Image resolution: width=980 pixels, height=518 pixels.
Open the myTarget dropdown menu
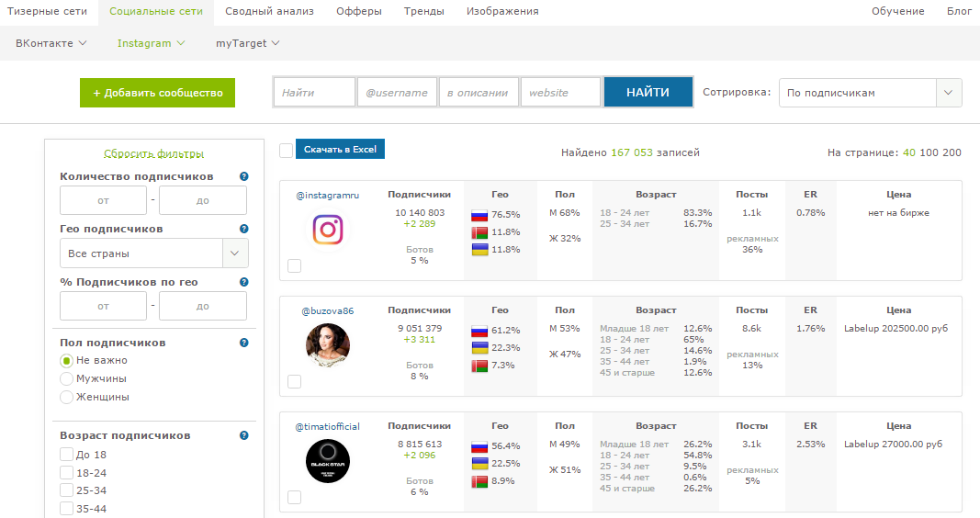(247, 43)
